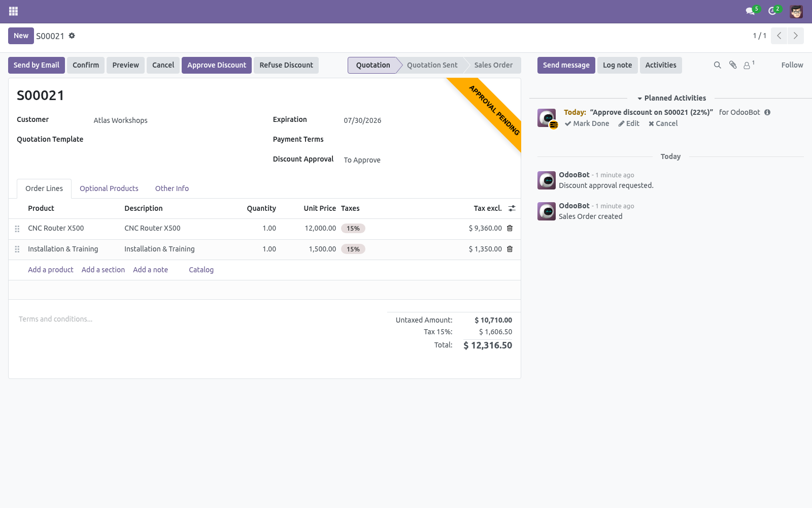Show info for the planned activity
This screenshot has width=812, height=508.
pyautogui.click(x=767, y=112)
